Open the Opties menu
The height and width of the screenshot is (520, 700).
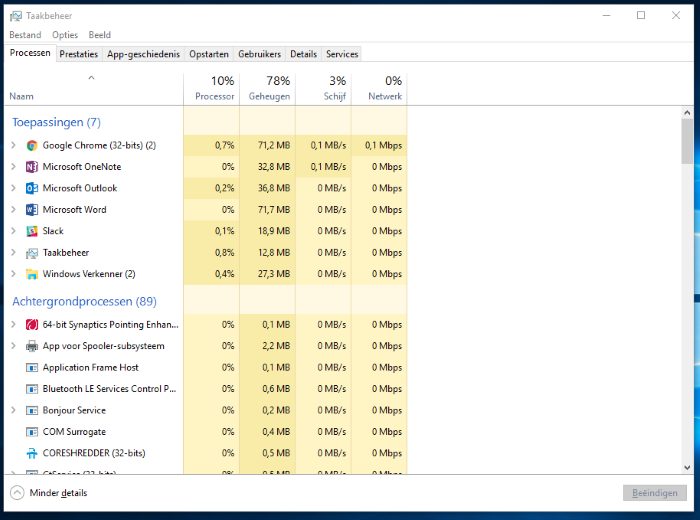point(64,35)
